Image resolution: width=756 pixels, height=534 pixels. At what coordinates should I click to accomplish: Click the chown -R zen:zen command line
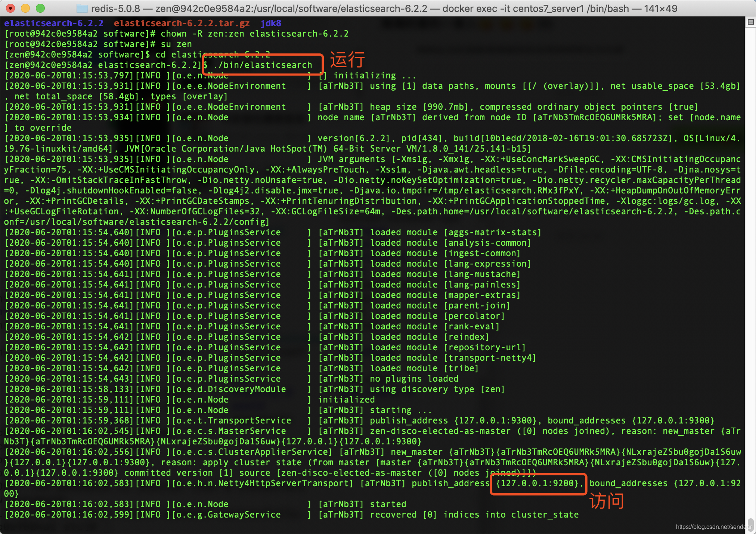176,34
